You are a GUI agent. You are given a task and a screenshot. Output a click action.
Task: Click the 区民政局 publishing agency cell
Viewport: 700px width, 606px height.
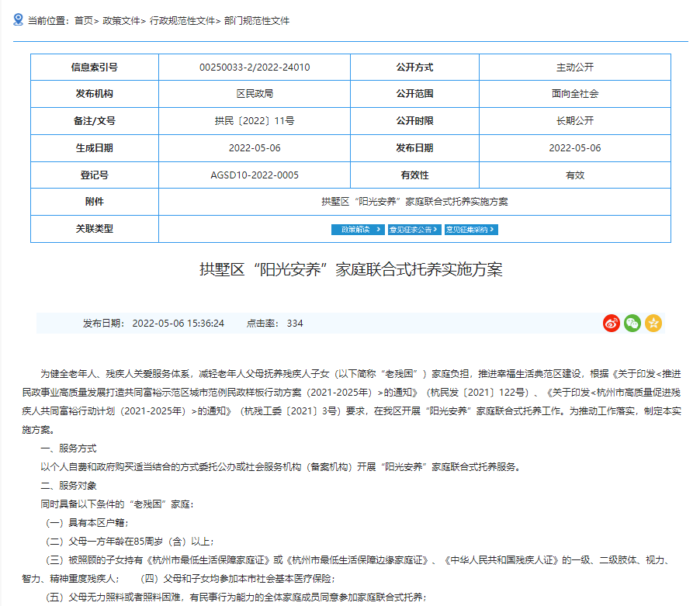tap(255, 94)
